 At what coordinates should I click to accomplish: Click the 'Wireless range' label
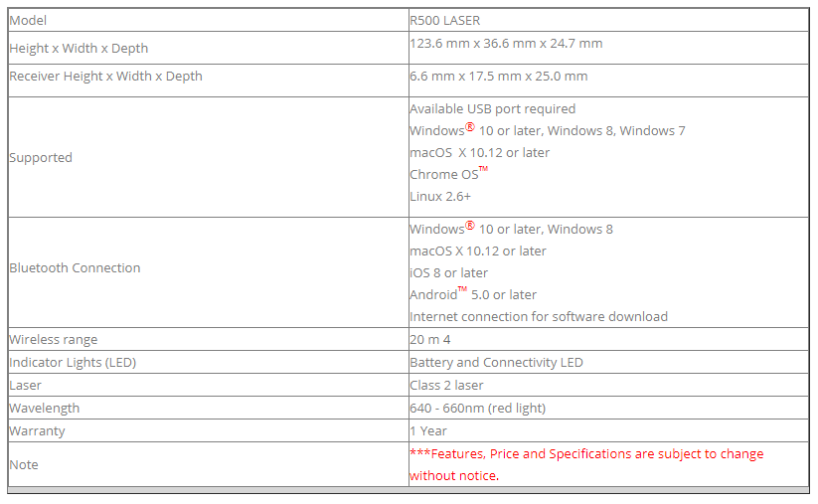tap(54, 340)
